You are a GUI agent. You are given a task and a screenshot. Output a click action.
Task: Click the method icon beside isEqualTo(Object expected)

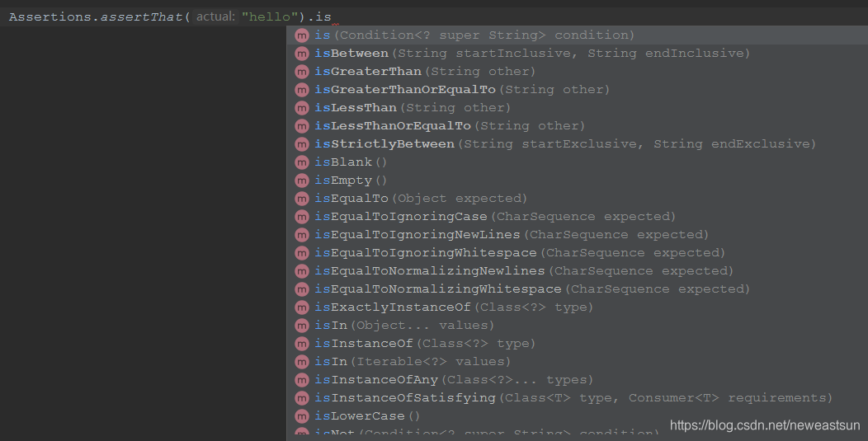pyautogui.click(x=302, y=199)
